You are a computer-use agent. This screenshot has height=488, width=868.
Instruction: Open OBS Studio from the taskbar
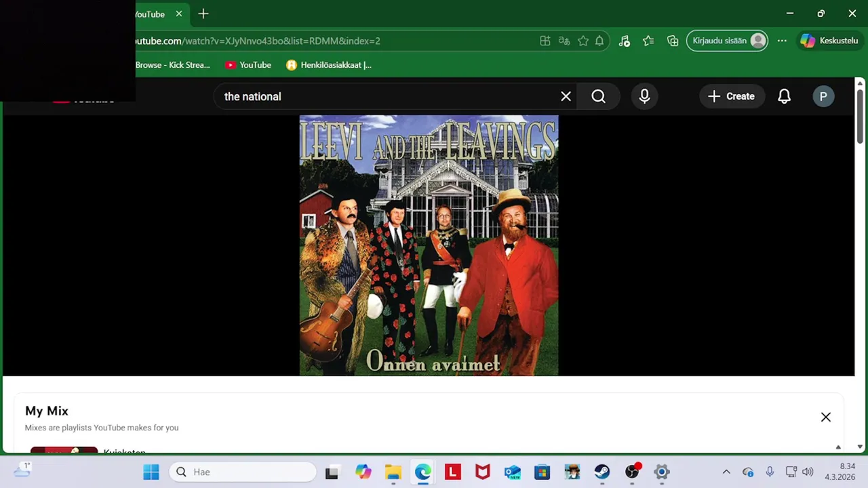(x=632, y=472)
